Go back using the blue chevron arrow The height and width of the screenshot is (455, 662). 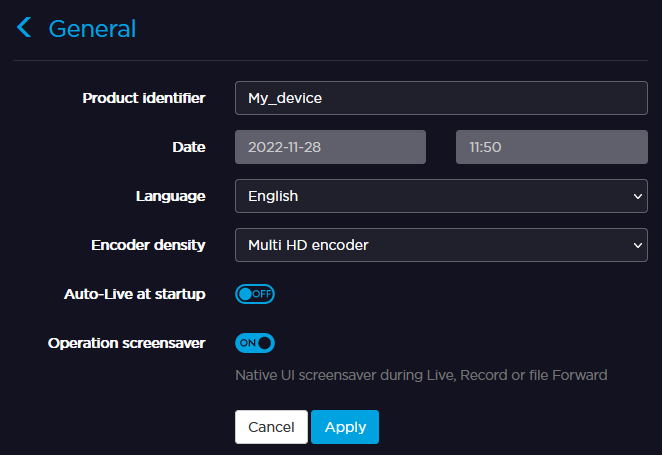(25, 28)
